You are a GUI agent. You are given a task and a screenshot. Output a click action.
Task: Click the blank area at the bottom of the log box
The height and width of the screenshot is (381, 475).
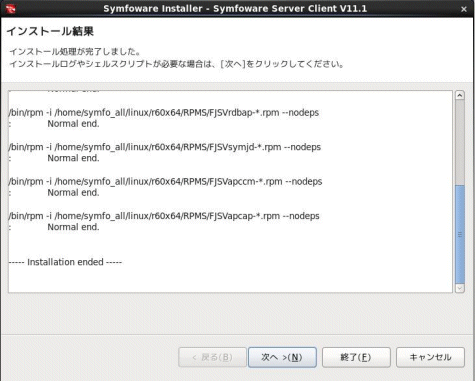[230, 280]
